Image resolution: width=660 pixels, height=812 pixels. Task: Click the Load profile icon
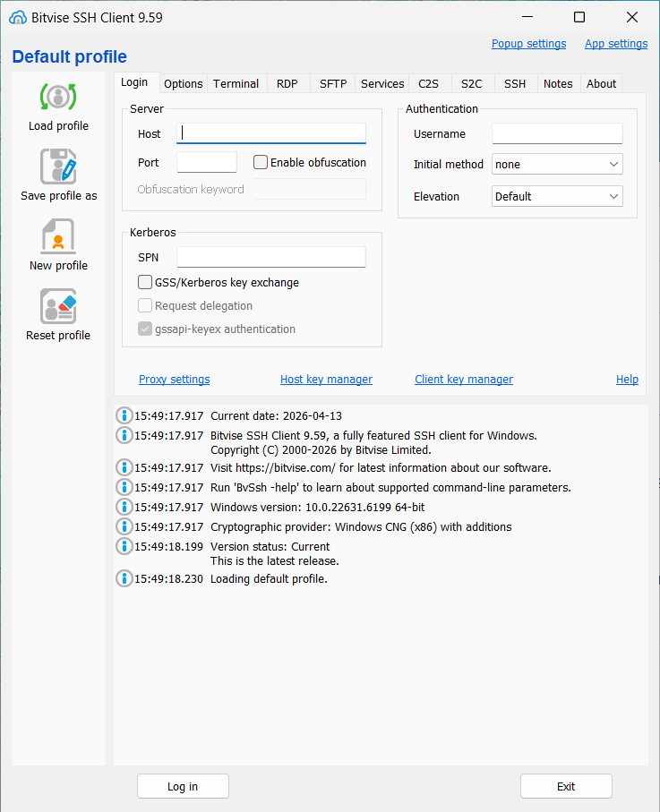pos(58,97)
